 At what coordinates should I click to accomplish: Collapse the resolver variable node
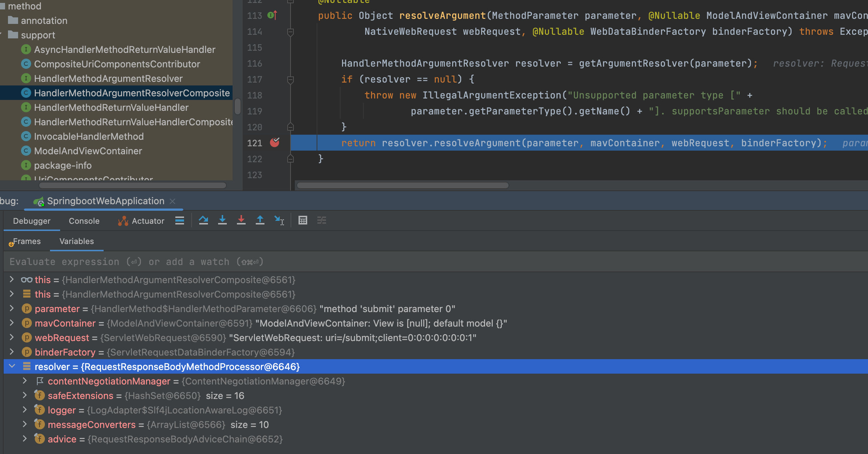(x=12, y=366)
